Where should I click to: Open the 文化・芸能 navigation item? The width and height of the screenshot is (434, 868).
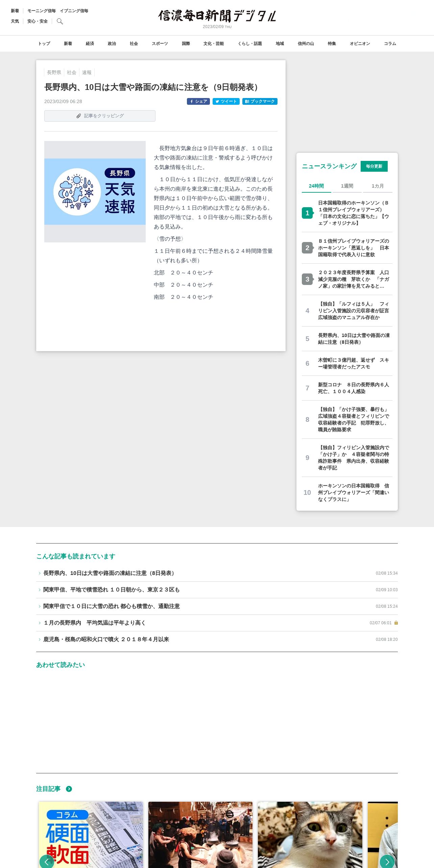coord(214,44)
